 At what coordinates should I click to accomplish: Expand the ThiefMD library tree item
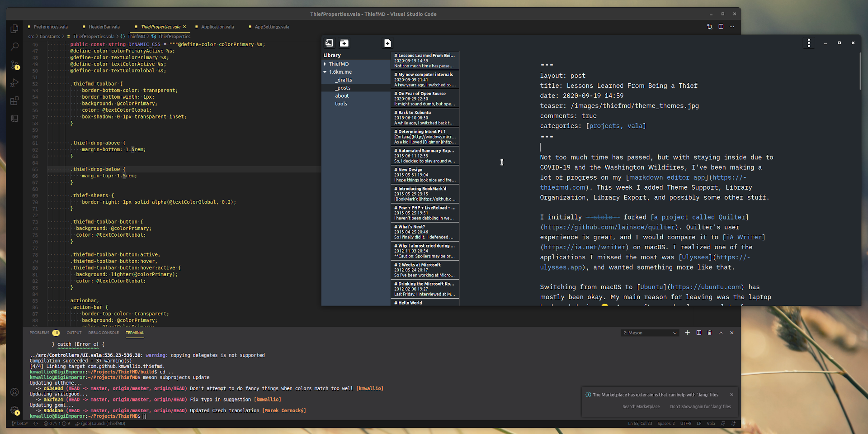tap(325, 64)
